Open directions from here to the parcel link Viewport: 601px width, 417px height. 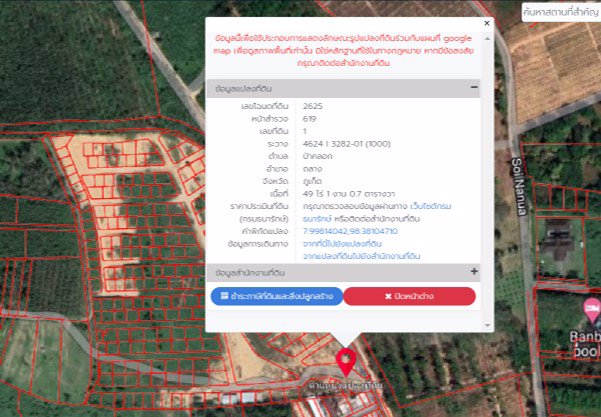342,244
